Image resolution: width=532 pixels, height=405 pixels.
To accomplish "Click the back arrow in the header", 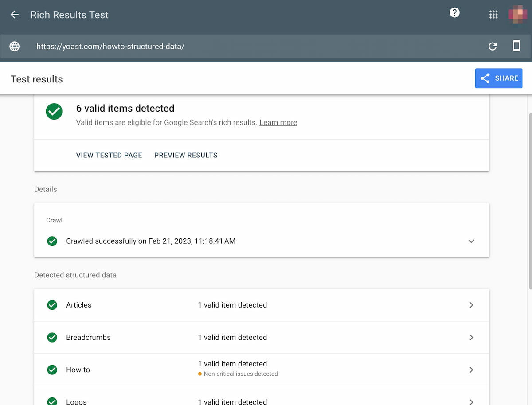I will pyautogui.click(x=14, y=15).
